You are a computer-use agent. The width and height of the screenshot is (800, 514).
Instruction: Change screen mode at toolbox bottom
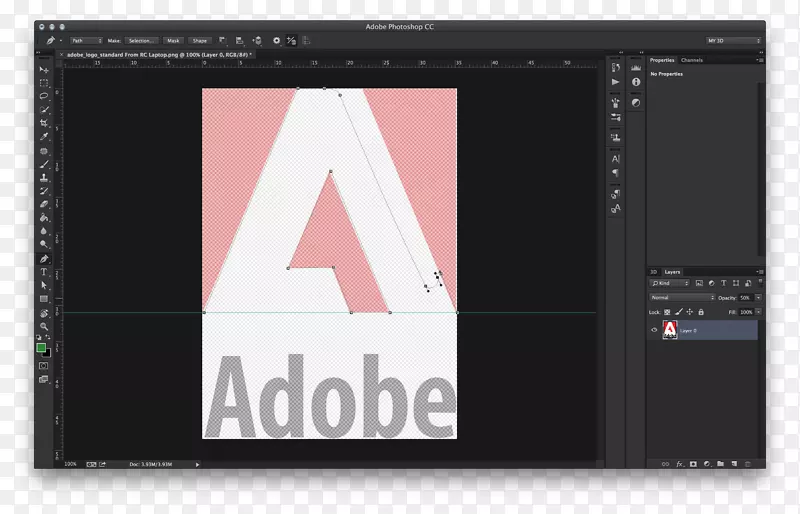(x=44, y=379)
